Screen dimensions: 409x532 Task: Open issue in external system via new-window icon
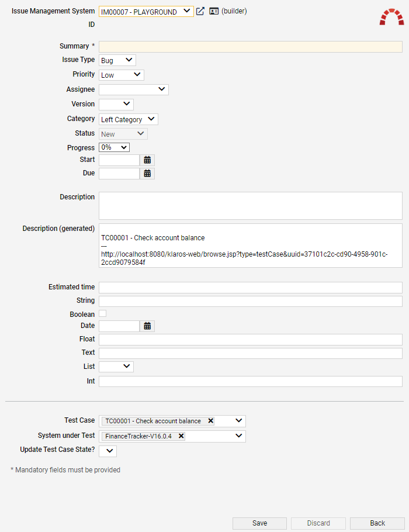[200, 11]
